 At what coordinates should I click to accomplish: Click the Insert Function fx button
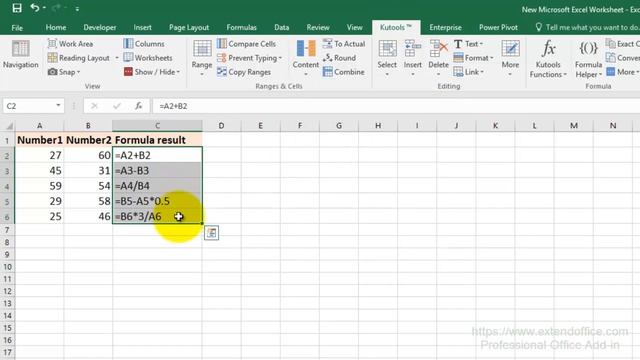(x=139, y=106)
